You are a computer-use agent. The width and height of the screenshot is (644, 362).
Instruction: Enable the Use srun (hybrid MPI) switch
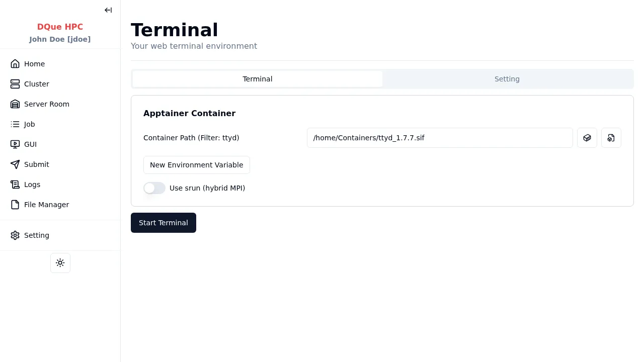[154, 188]
